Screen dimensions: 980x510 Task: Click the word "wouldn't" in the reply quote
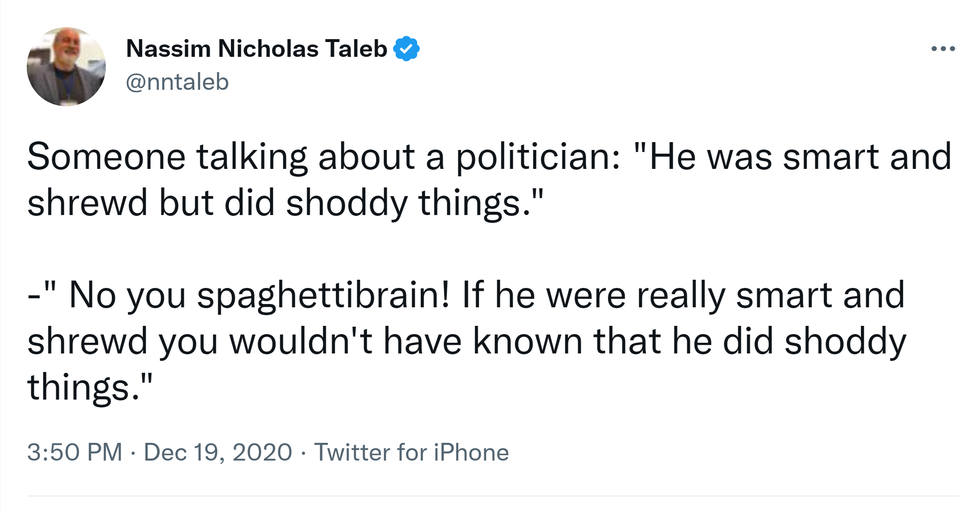pyautogui.click(x=301, y=341)
